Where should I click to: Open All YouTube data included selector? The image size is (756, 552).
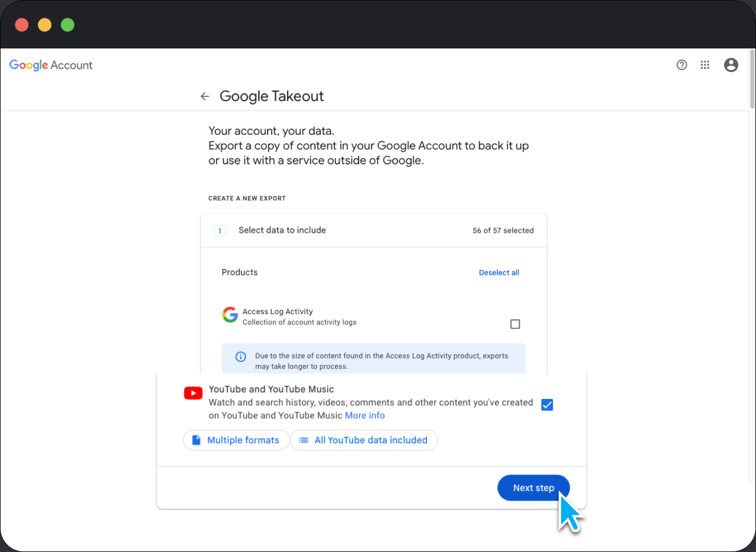click(x=364, y=440)
